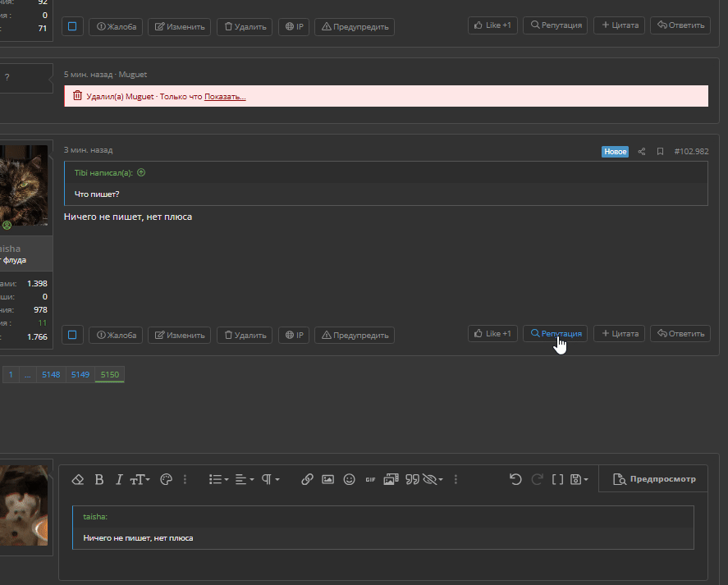Open the paragraph format dropdown

(270, 479)
